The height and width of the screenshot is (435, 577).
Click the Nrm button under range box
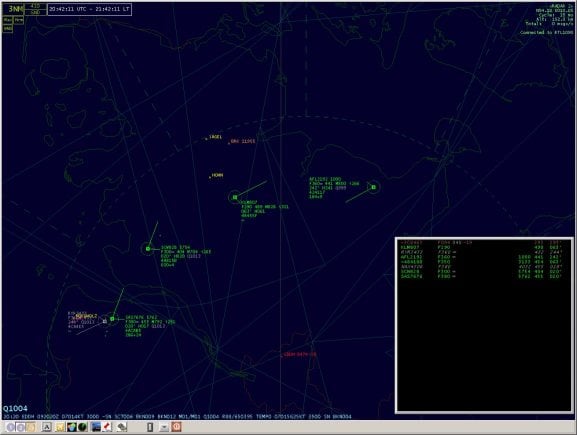click(x=19, y=20)
